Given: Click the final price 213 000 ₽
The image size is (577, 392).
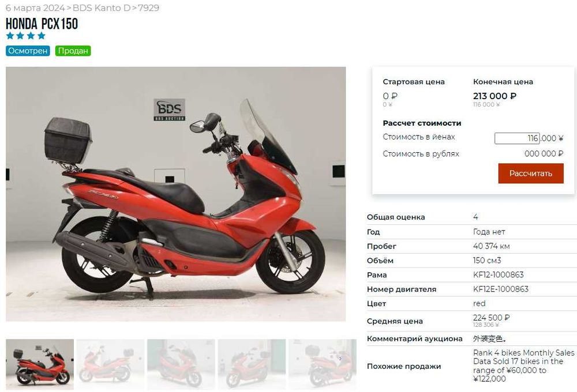Looking at the screenshot, I should [x=494, y=96].
